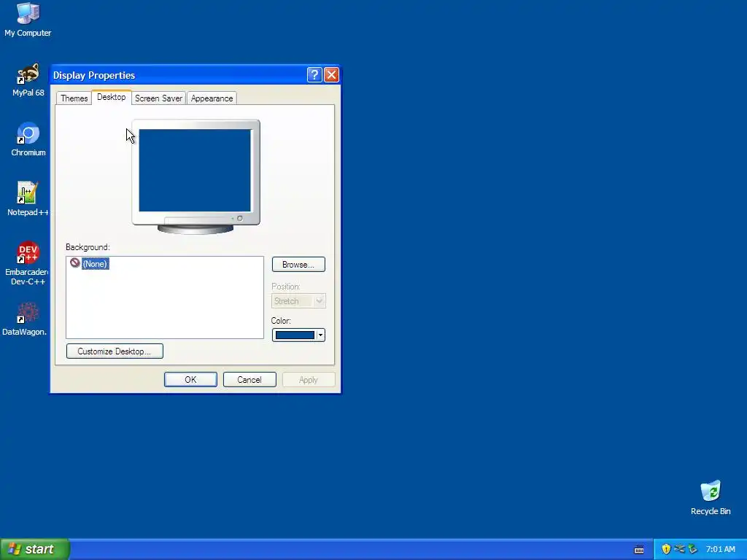Select the Desktop tab
Screen dimensions: 747x560
[x=112, y=97]
